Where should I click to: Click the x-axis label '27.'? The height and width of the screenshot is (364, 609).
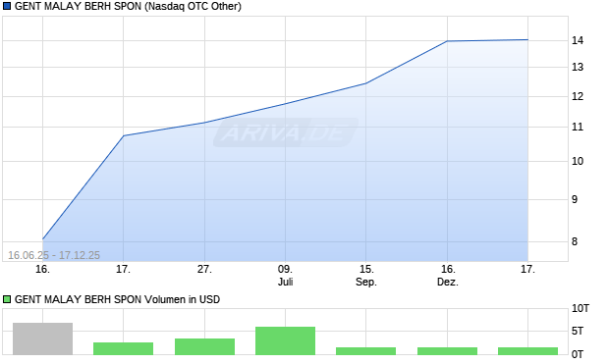pos(204,269)
